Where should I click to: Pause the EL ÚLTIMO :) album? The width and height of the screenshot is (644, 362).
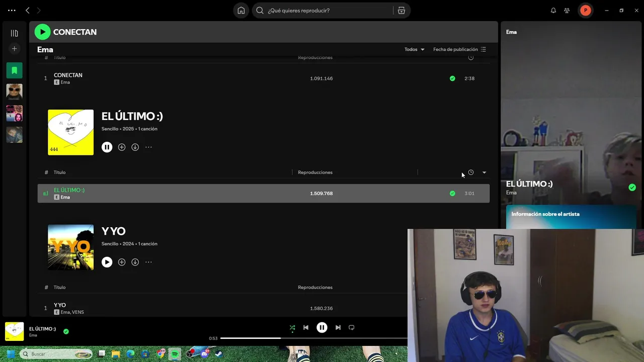(107, 147)
